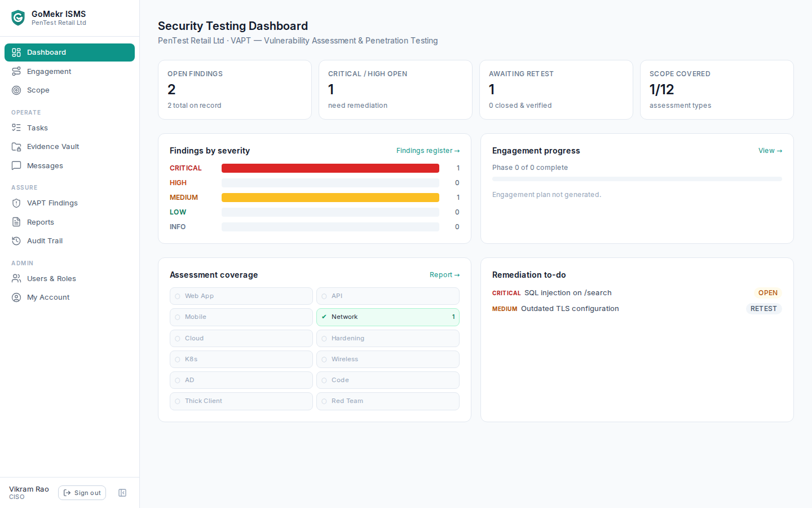812x508 pixels.
Task: Click the OPEN status badge
Action: (768, 293)
